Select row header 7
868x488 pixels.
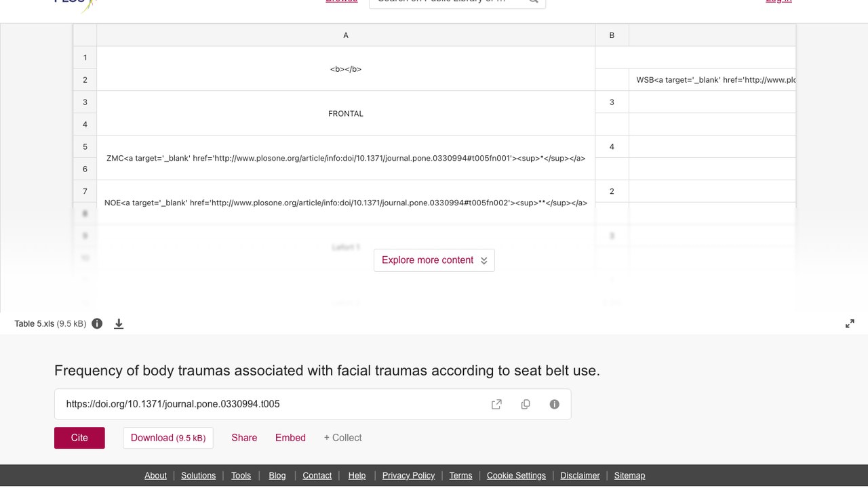[x=85, y=191]
